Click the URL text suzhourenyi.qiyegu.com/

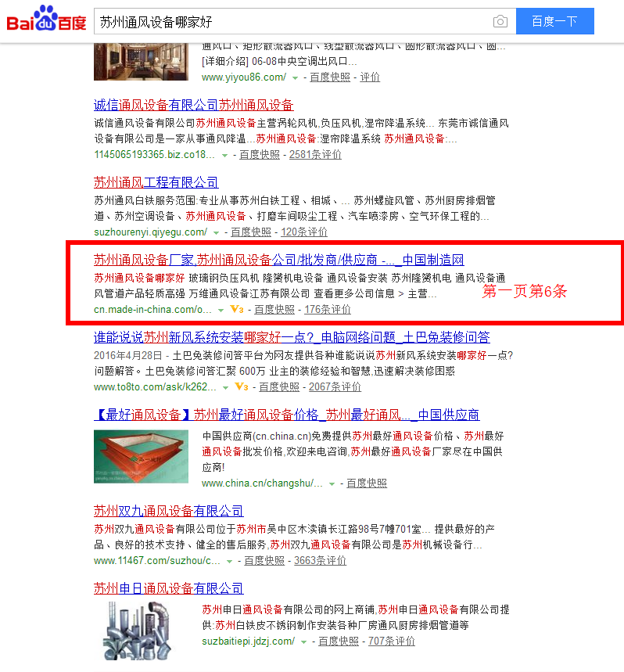tap(150, 232)
